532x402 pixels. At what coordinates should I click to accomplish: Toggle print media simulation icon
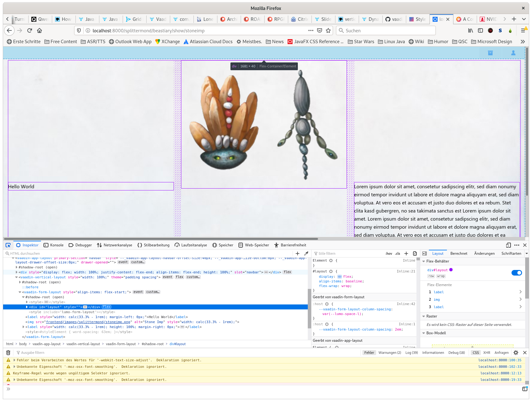tap(415, 254)
